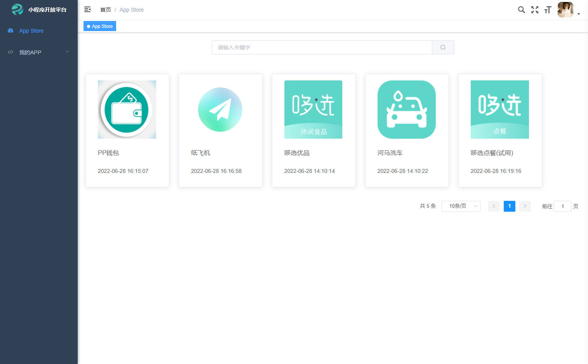Click timestamp 2022-06-28 16:15:07
Screen dimensions: 588x364
123,171
